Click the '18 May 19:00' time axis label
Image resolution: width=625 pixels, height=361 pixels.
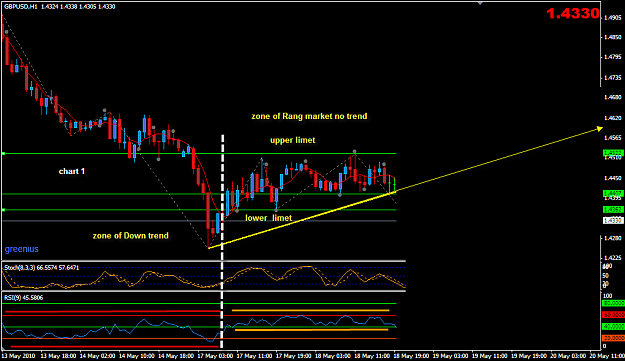(x=411, y=356)
